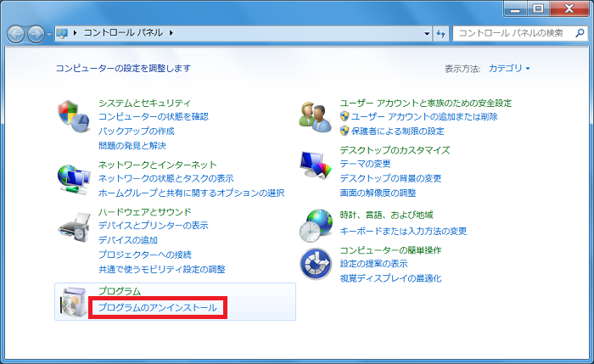Open ユーザー アカウントと家族のための安全設定 heading
Screen dimensions: 594x364
point(426,103)
